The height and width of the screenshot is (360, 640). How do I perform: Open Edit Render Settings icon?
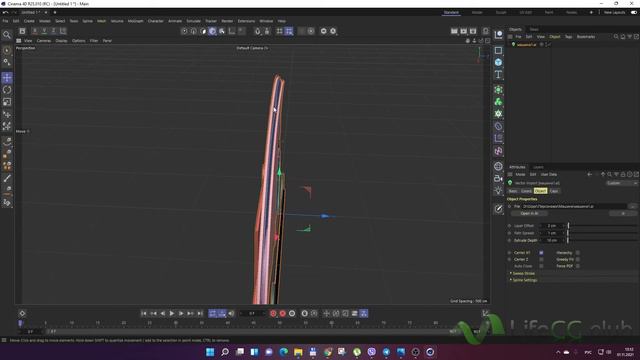coord(473,31)
